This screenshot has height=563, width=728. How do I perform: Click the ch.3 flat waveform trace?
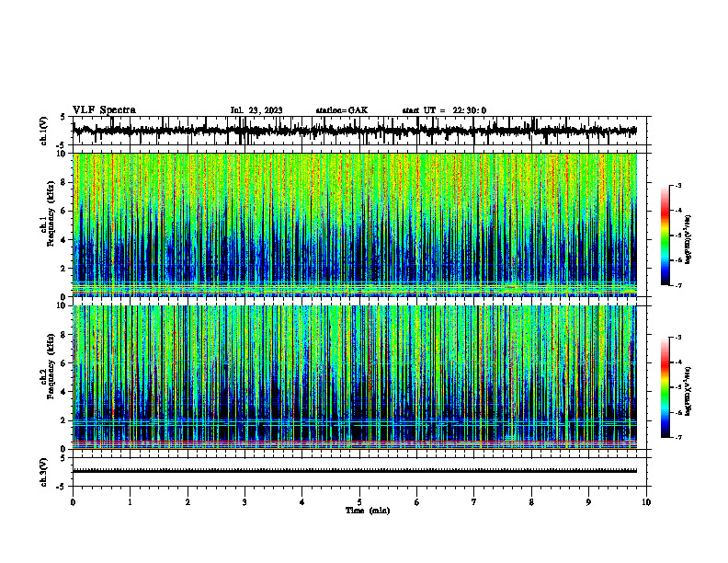(354, 471)
